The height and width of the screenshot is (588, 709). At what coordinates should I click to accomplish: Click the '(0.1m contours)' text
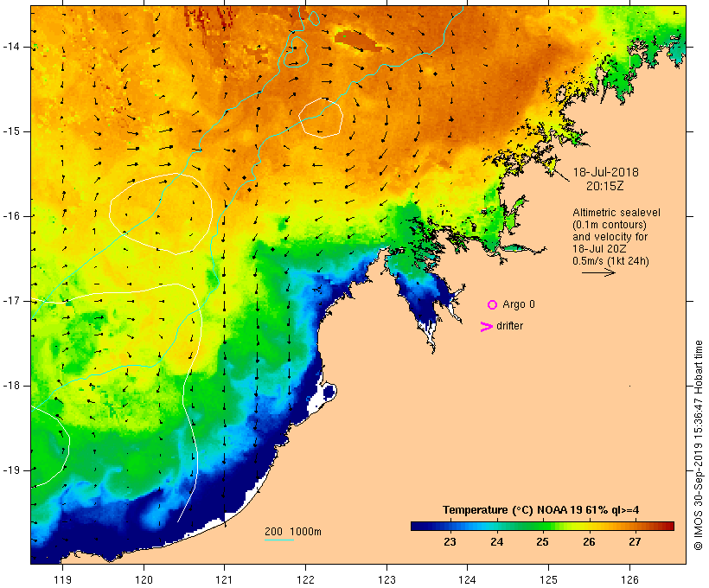609,225
